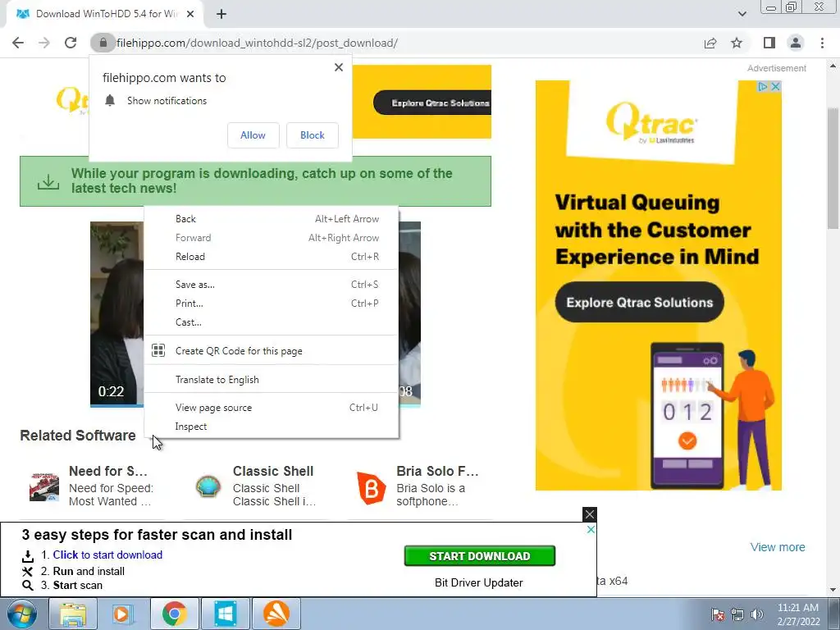Screen dimensions: 840x630
Task: Create QR Code for this page
Action: point(271,351)
